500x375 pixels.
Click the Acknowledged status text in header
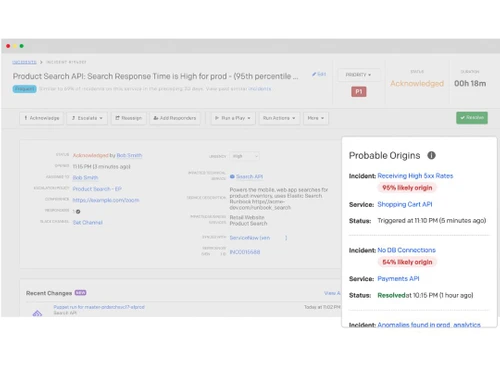[417, 83]
